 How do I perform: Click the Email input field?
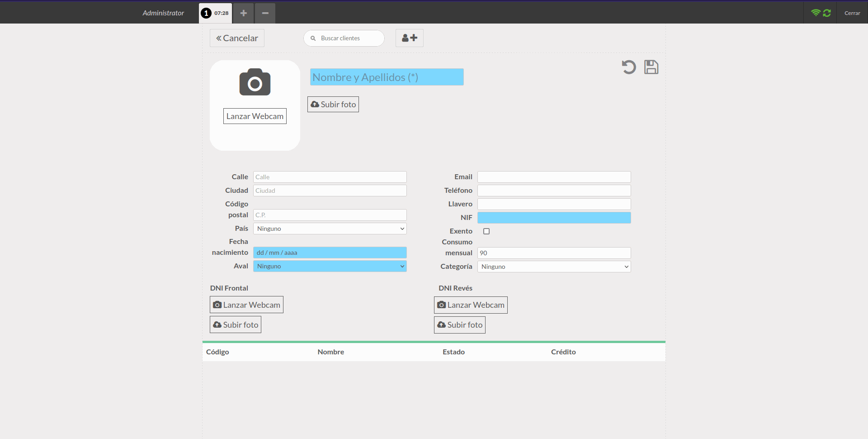tap(554, 177)
